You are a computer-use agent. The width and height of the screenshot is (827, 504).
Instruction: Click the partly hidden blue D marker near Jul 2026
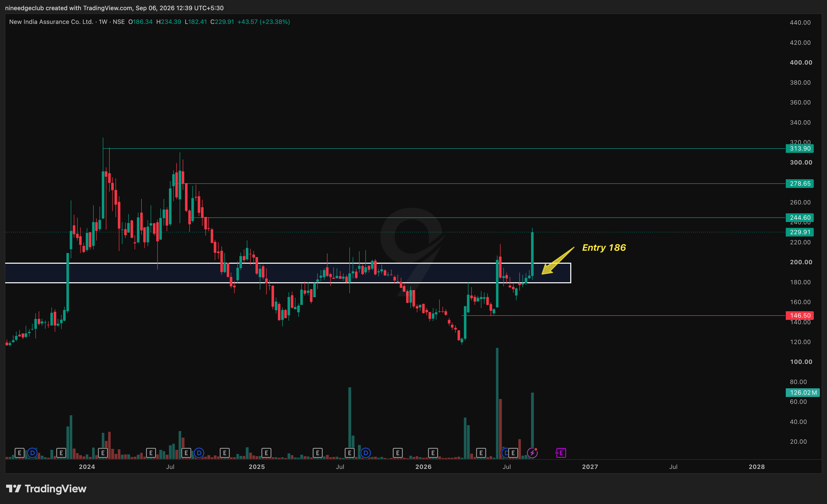coord(505,453)
